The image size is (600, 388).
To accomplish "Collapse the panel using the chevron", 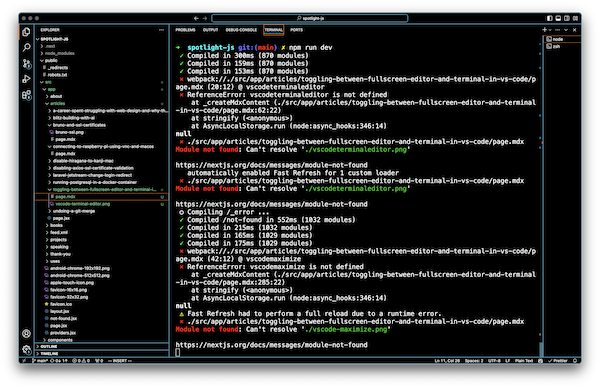I will pyautogui.click(x=566, y=30).
